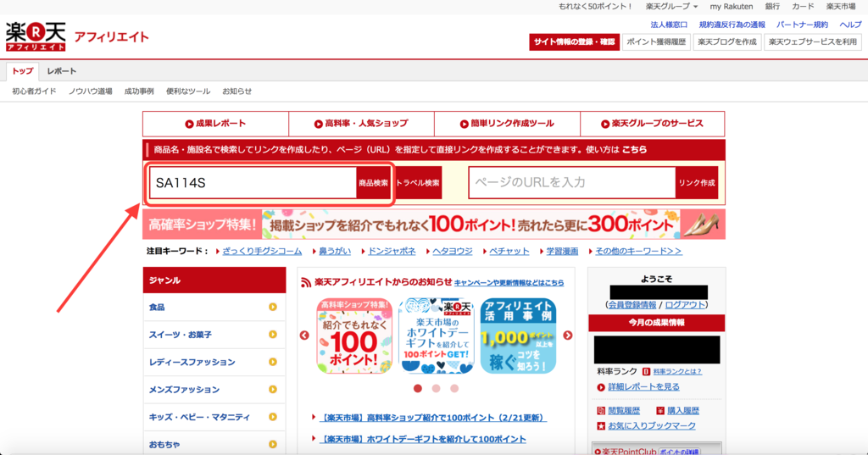
Task: Click ログアウト link
Action: tap(685, 305)
